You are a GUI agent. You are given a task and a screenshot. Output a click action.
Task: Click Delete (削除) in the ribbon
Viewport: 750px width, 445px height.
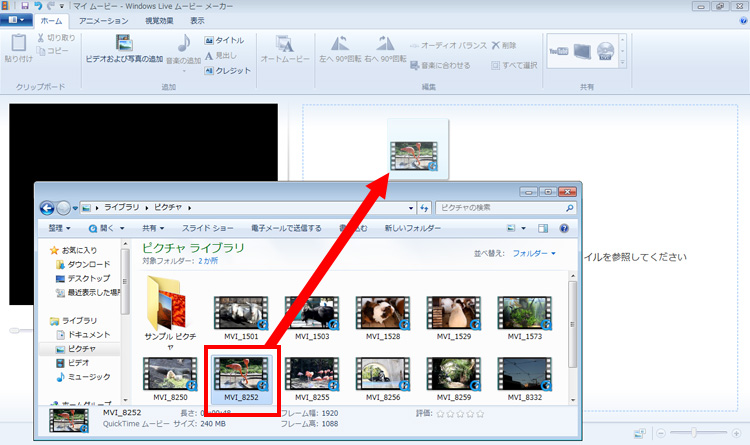coord(504,45)
